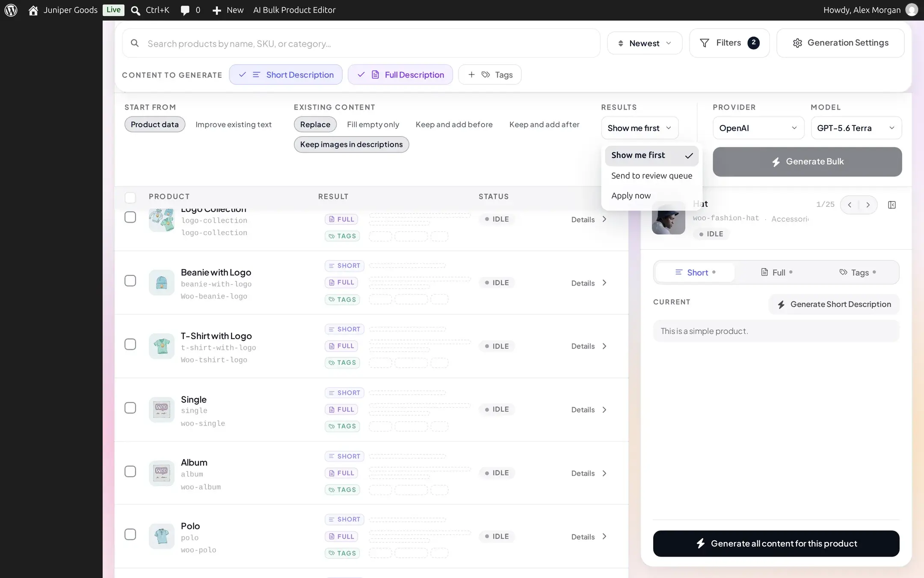The image size is (924, 578).
Task: Check the T-Shirt with Logo checkbox
Action: point(130,344)
